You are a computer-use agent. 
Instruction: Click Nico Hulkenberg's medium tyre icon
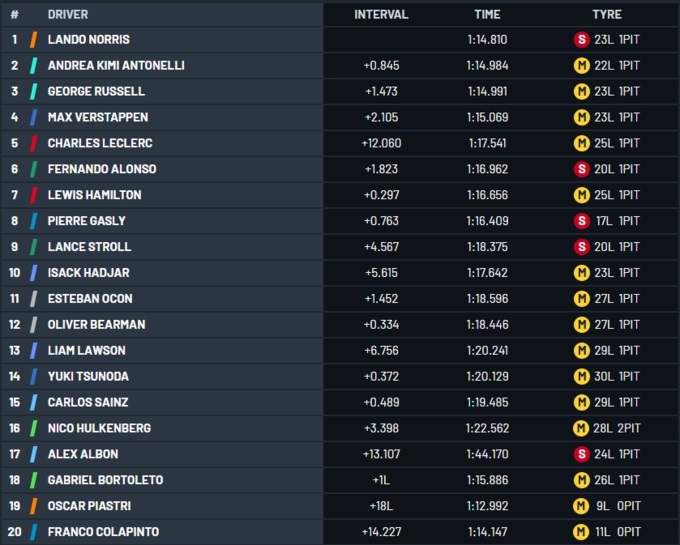coord(579,428)
